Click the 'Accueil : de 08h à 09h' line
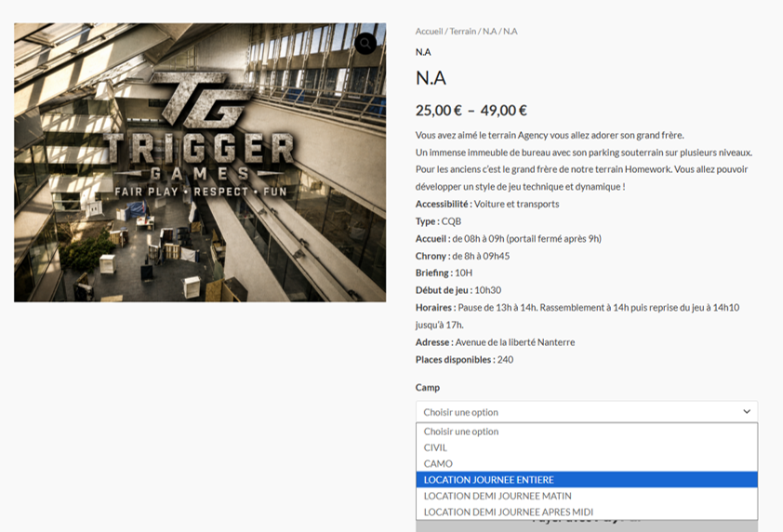 point(509,239)
